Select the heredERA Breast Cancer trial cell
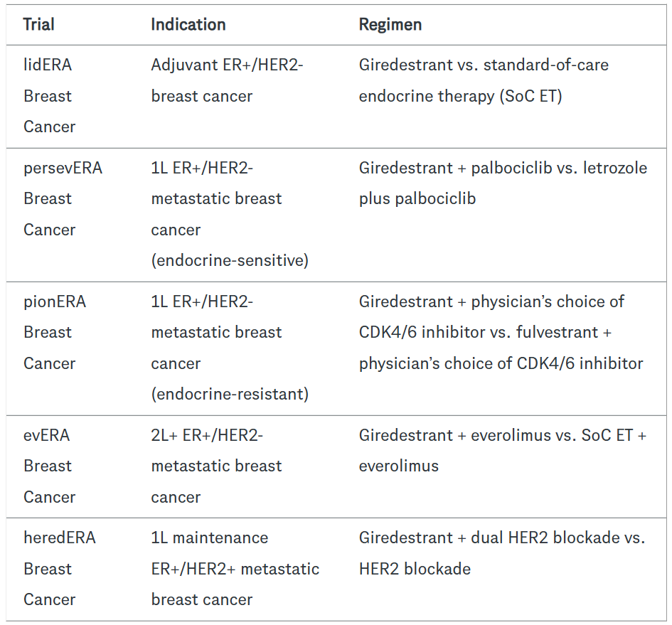This screenshot has width=672, height=625. coord(60,569)
